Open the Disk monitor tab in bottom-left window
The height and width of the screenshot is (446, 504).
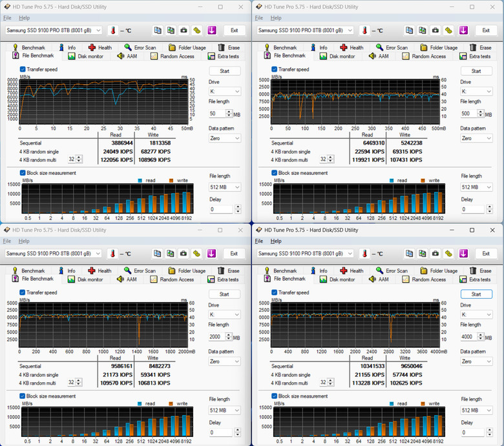85,279
